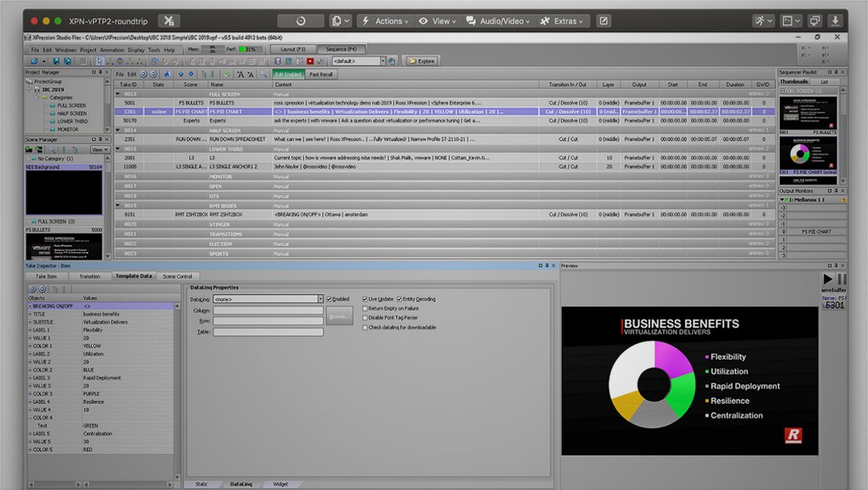Click the pause button in Preview panel
868x490 pixels.
coord(841,279)
